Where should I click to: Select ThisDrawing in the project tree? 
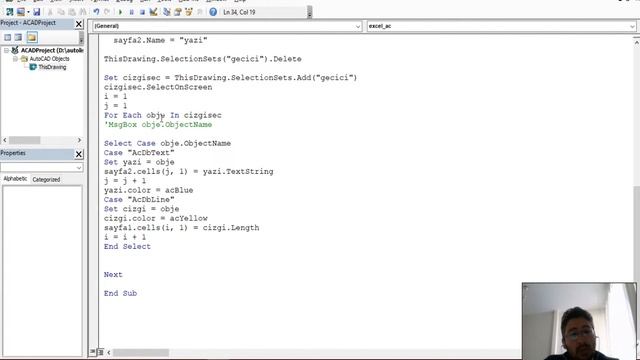pyautogui.click(x=52, y=67)
